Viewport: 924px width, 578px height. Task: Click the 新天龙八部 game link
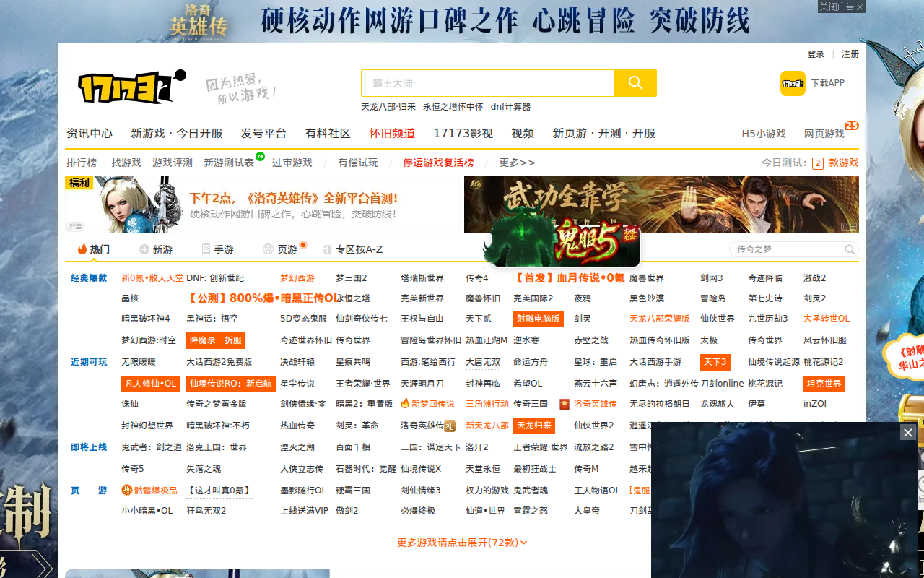[x=487, y=426]
